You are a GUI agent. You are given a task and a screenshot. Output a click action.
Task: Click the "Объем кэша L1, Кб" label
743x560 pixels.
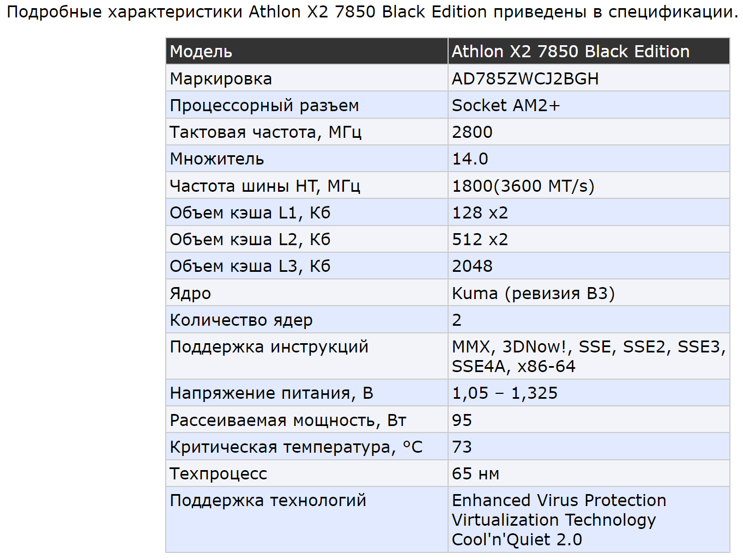(x=250, y=213)
